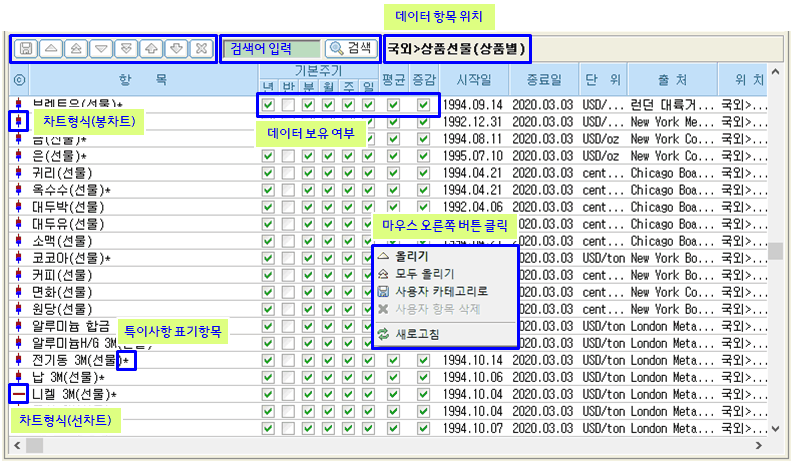Click the double triangle move-all-up toolbar icon

coord(76,49)
